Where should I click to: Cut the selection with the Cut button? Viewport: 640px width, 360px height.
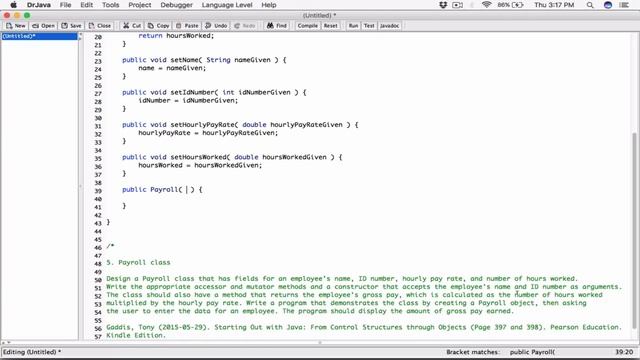(x=132, y=26)
